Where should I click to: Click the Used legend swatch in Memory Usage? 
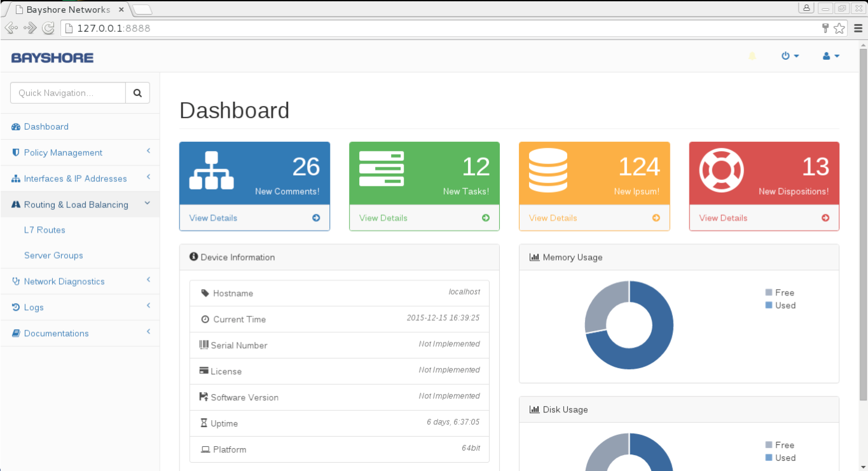[768, 305]
